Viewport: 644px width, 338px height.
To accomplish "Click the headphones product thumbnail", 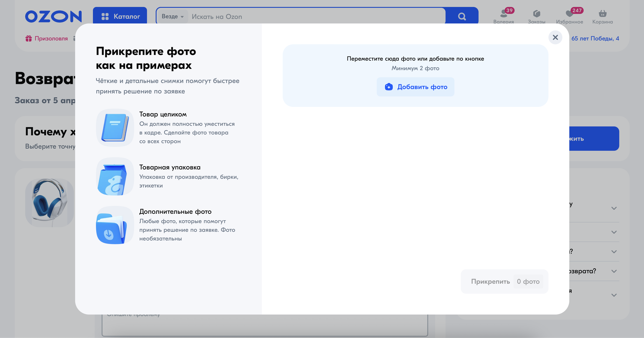I will pyautogui.click(x=50, y=203).
